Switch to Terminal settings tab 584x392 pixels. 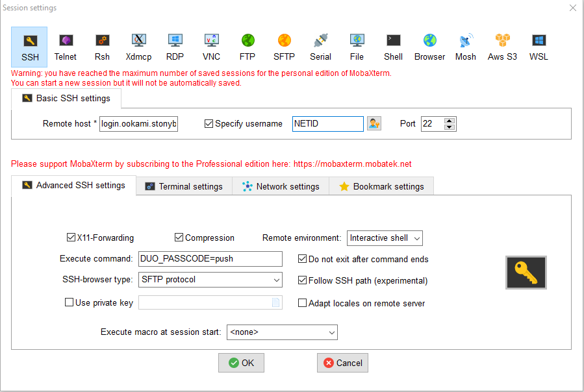point(184,186)
